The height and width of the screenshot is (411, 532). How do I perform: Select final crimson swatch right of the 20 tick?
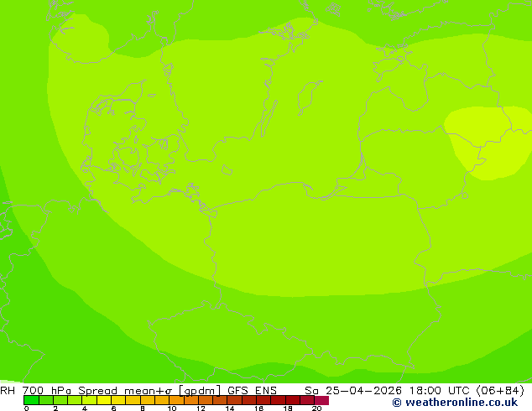click(321, 400)
